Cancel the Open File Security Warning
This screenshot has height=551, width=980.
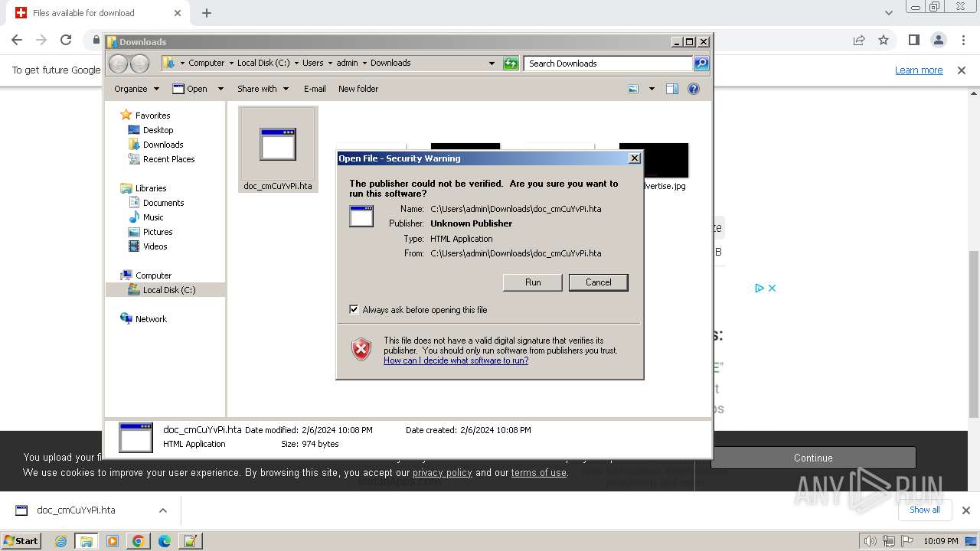[x=598, y=282]
